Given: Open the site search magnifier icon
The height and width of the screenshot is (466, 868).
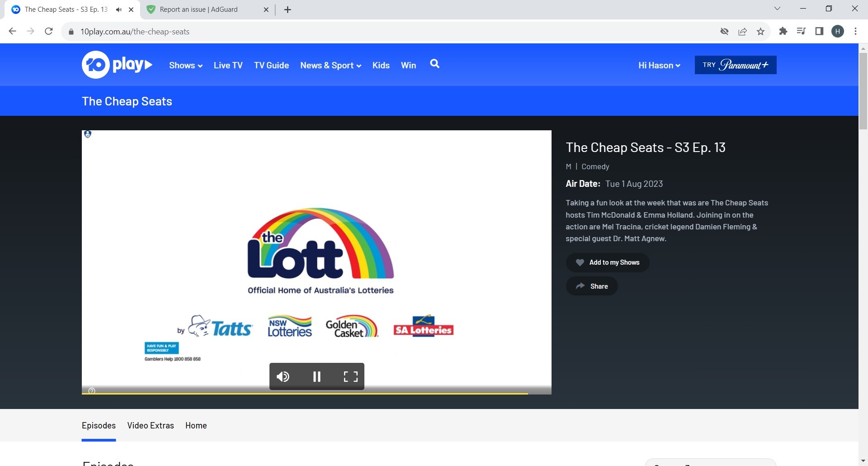Looking at the screenshot, I should 434,64.
